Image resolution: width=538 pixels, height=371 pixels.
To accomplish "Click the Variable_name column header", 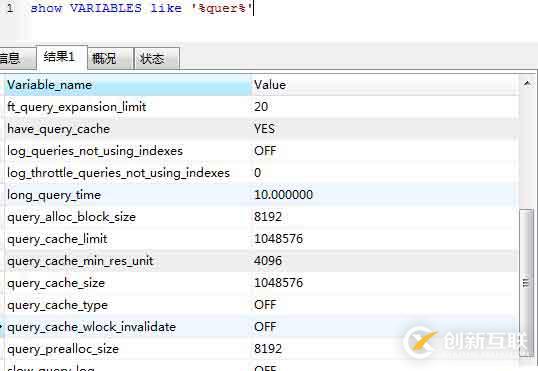I will (x=128, y=85).
